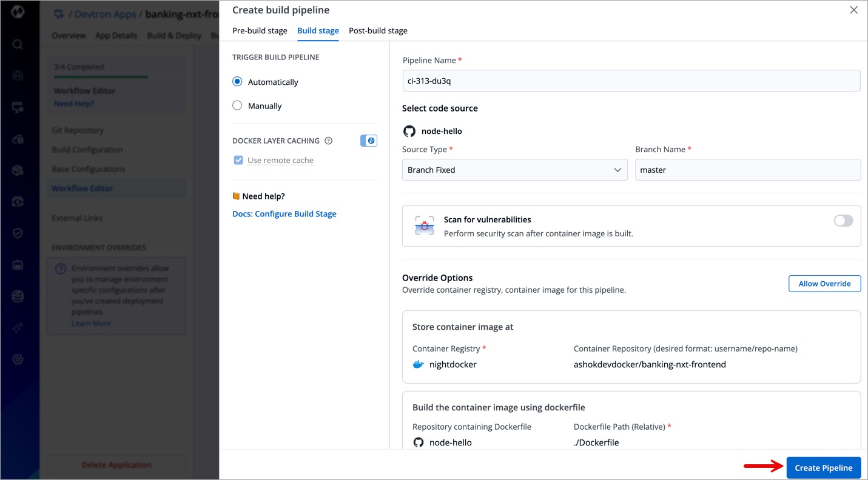Click the GitHub icon beside node-hello source
868x480 pixels.
[x=409, y=131]
